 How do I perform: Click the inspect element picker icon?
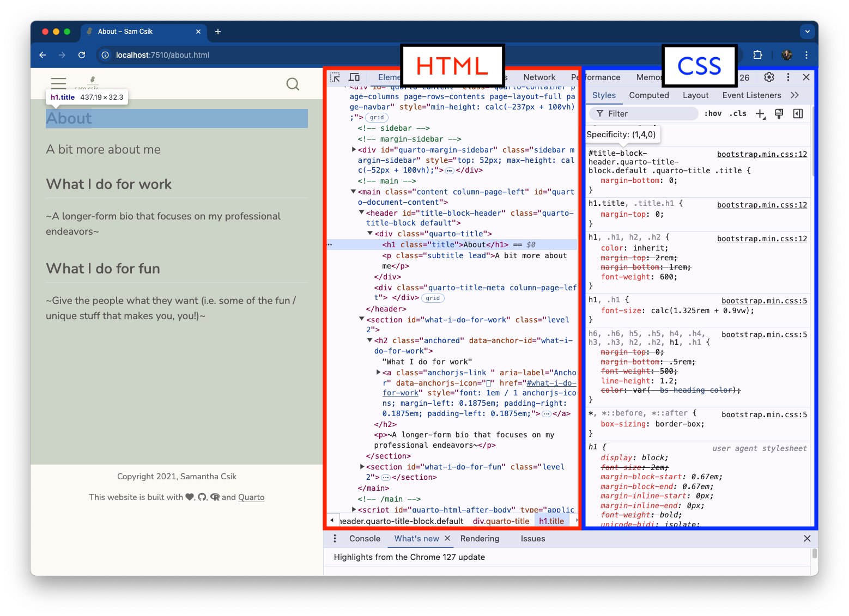point(335,77)
